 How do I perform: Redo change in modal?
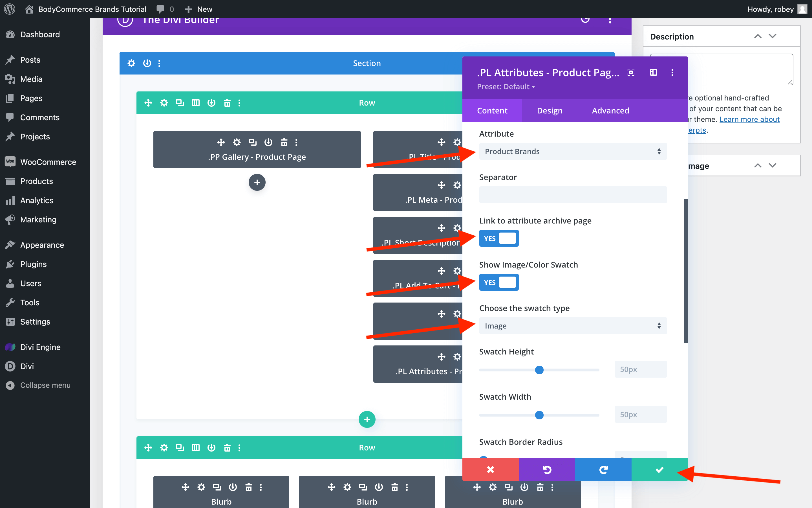click(x=603, y=469)
